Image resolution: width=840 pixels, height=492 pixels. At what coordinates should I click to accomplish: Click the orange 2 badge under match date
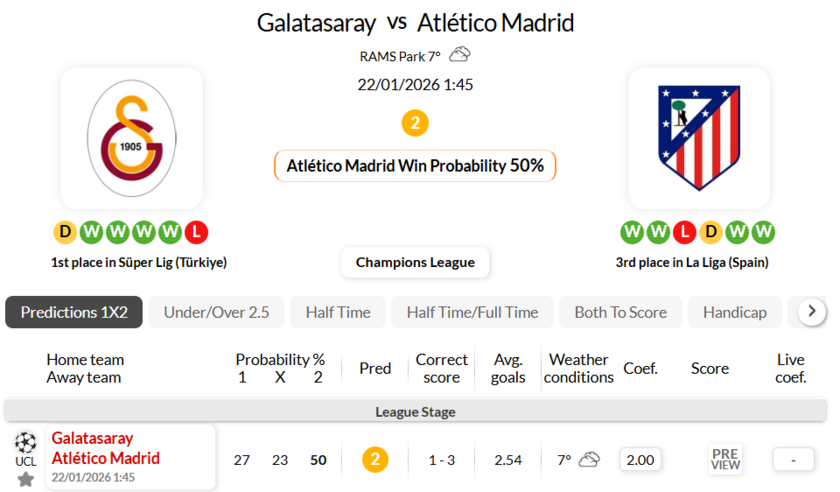[x=415, y=124]
